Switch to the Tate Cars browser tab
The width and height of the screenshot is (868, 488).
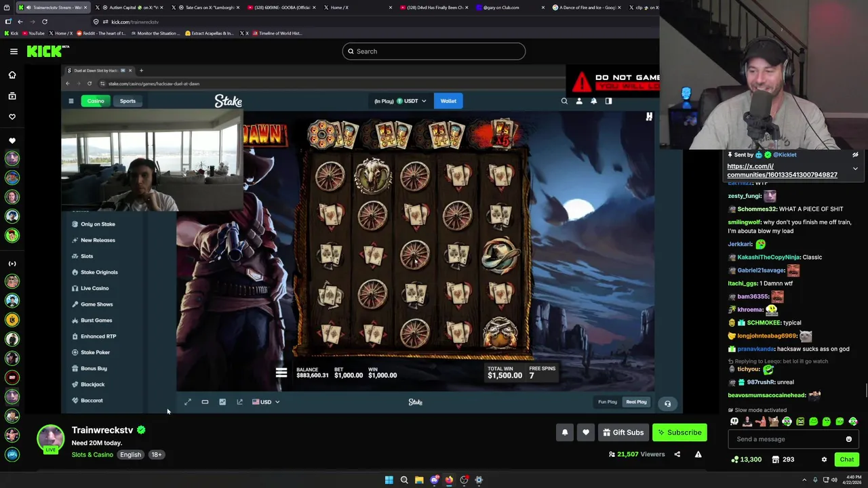pyautogui.click(x=205, y=7)
